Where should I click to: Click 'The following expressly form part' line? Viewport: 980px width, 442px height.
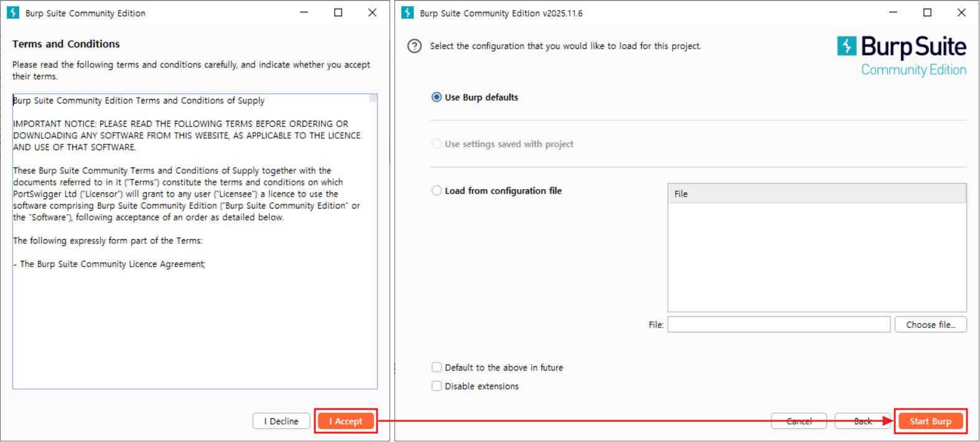click(108, 241)
